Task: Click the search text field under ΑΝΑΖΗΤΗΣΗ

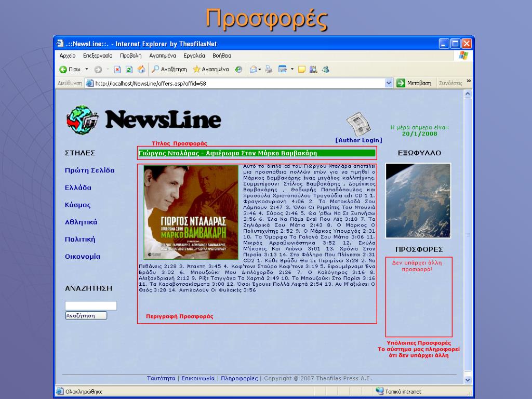Action: pos(91,305)
